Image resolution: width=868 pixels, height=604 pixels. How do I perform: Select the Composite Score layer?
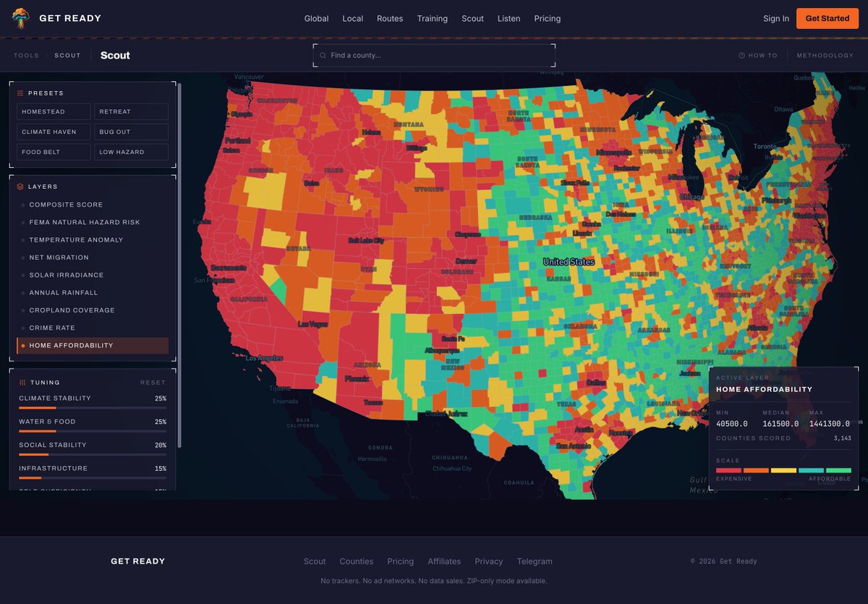point(93,205)
